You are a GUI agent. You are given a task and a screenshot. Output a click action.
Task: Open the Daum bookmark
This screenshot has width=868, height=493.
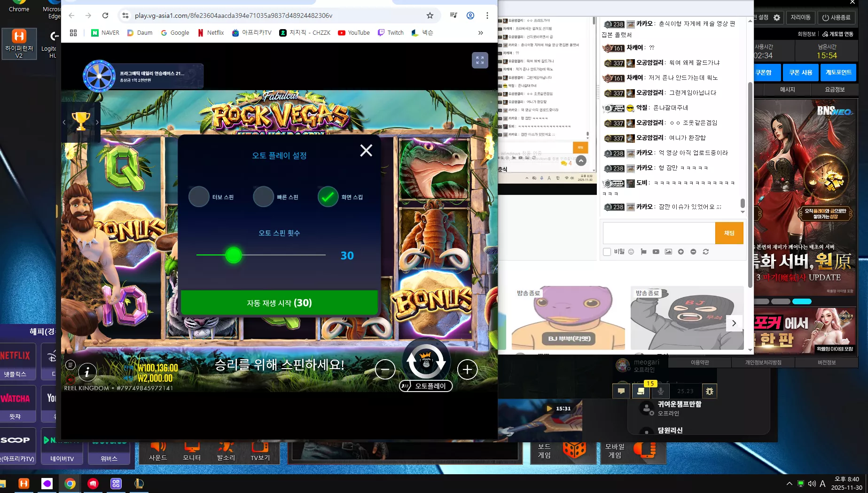[x=140, y=33]
